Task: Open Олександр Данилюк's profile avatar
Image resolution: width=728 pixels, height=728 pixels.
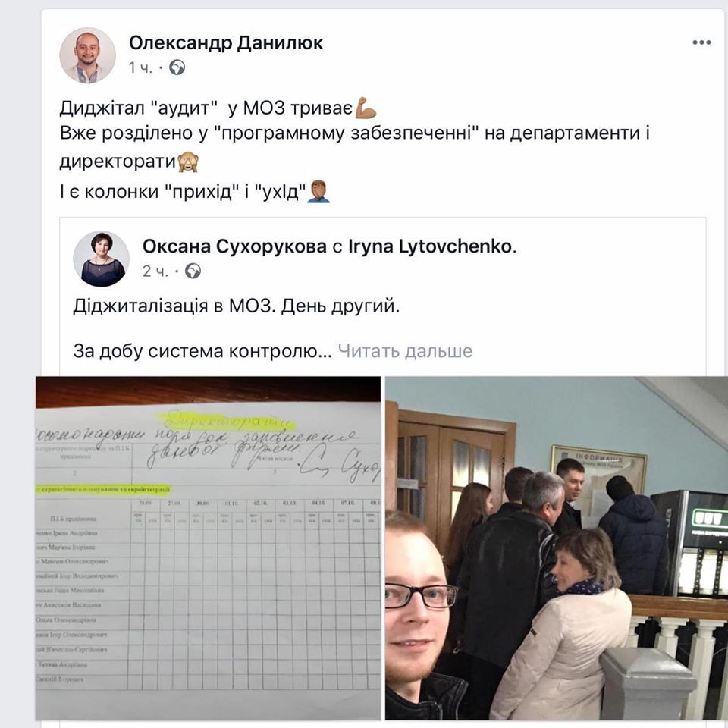Action: (87, 55)
